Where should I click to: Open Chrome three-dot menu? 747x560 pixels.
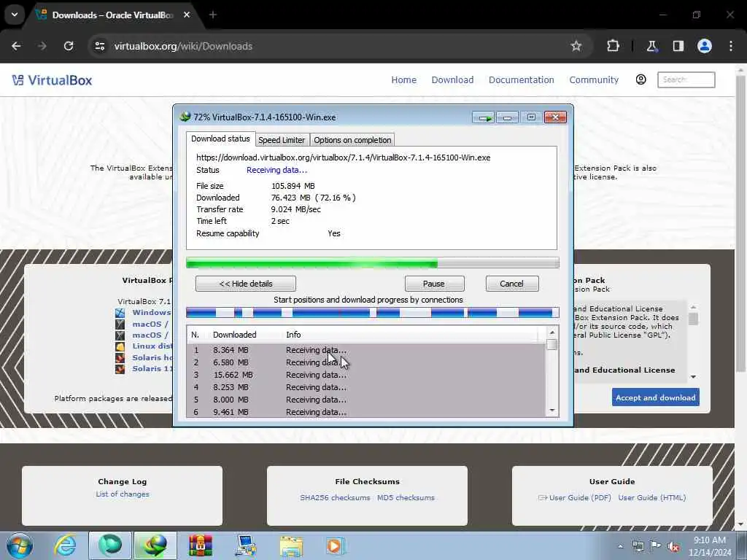click(x=731, y=46)
